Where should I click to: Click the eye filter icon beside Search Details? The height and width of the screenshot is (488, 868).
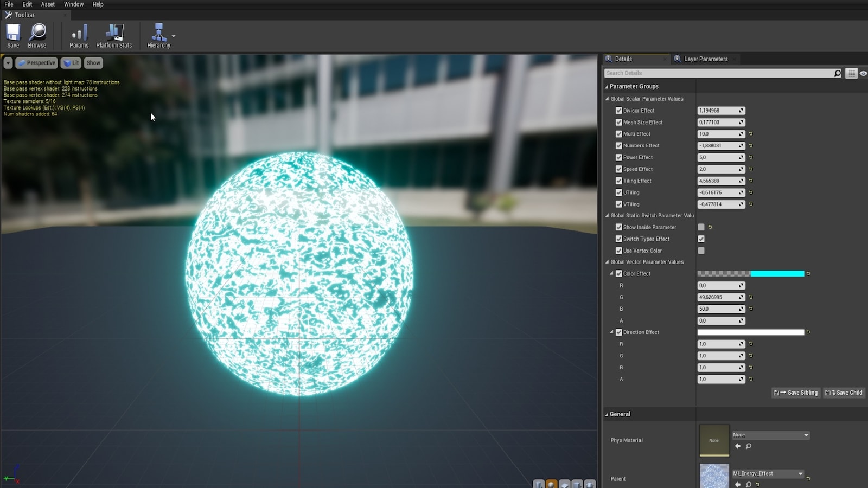coord(863,73)
